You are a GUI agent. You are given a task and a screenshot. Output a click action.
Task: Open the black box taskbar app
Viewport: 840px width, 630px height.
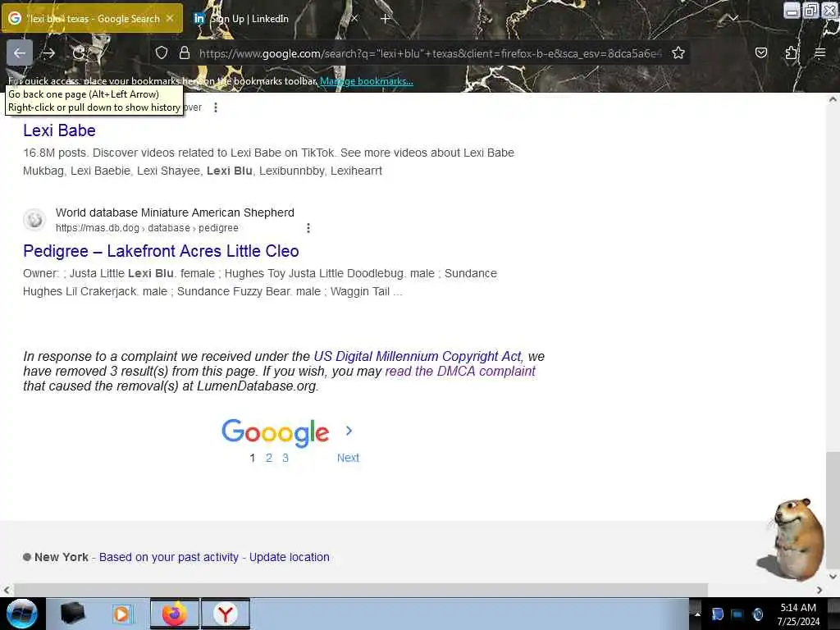pyautogui.click(x=72, y=614)
